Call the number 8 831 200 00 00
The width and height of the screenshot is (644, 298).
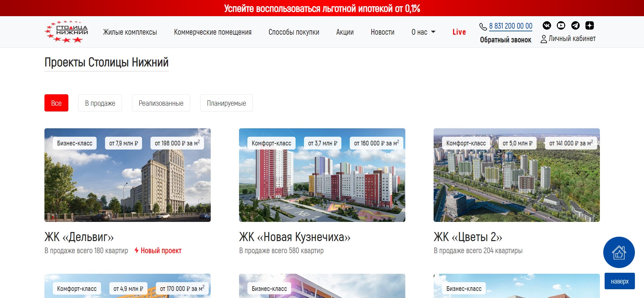tap(511, 26)
